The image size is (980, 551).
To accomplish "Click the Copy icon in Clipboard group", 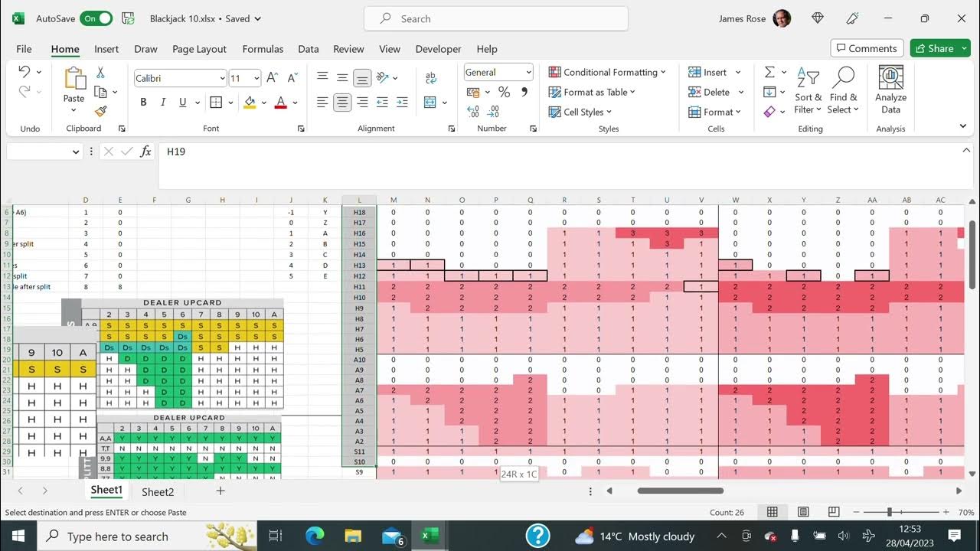I will click(100, 92).
